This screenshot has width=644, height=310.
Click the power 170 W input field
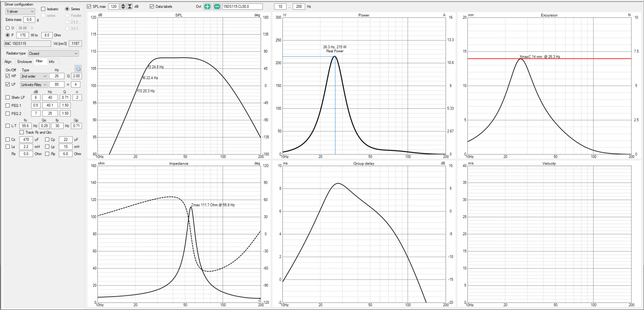click(23, 35)
